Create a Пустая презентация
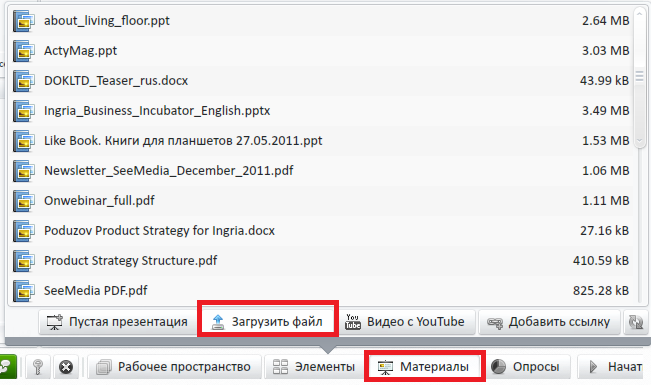 pyautogui.click(x=117, y=322)
